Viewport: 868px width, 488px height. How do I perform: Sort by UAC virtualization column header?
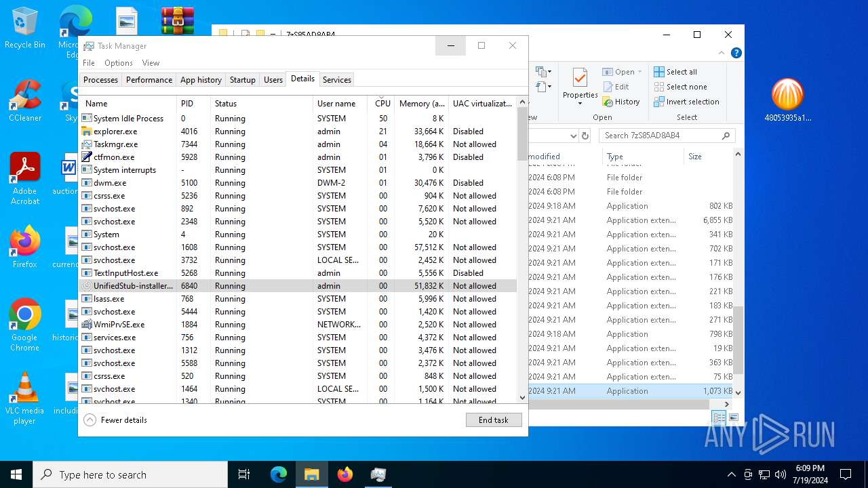(x=482, y=104)
